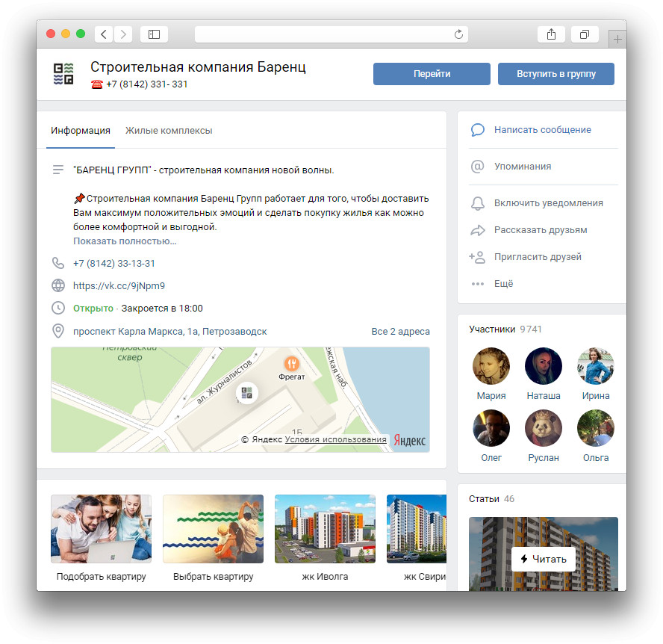Select Рассказать друзьям
The height and width of the screenshot is (644, 663).
541,230
